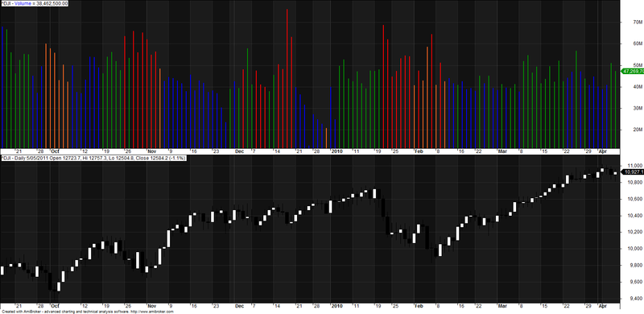The image size is (644, 314).
Task: Click the 10,927.1 last price tag
Action: [634, 171]
